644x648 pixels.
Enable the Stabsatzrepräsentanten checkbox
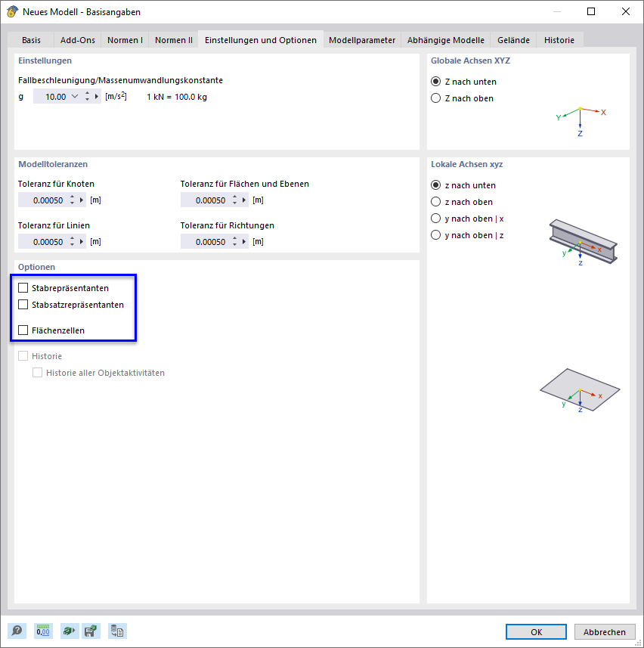(x=23, y=305)
